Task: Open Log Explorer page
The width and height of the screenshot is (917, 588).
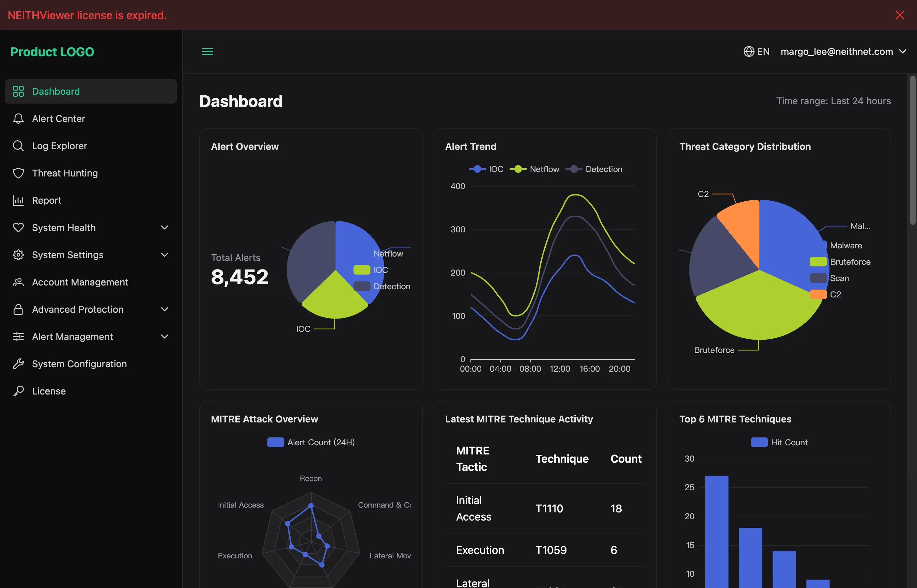Action: pos(91,146)
